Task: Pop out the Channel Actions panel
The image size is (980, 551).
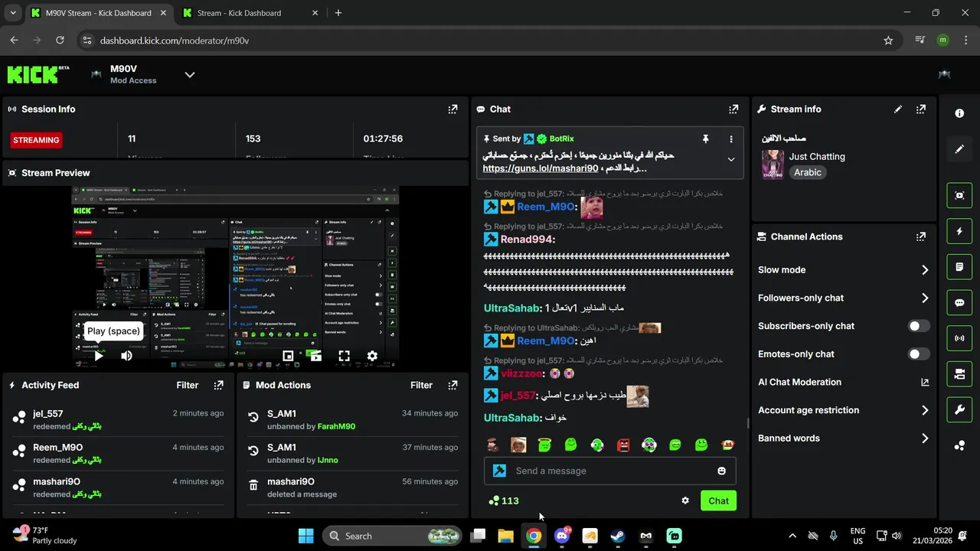Action: pos(921,237)
